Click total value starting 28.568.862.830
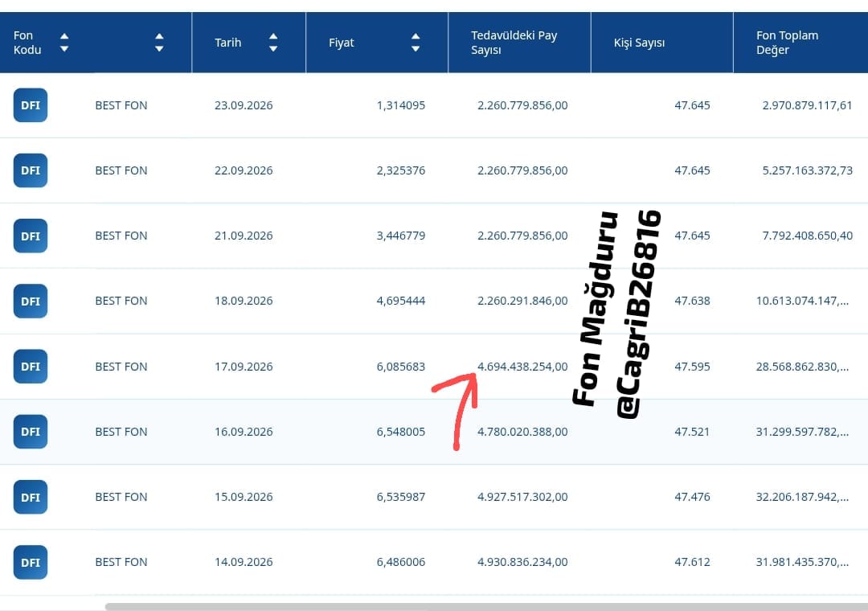Screen dimensions: 868x611 [802, 366]
